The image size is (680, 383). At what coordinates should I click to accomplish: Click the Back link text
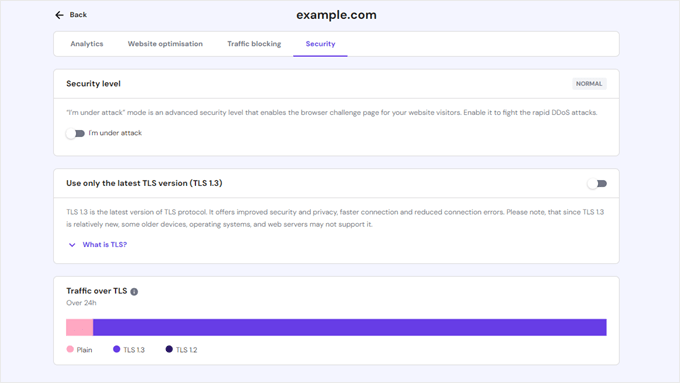(78, 15)
